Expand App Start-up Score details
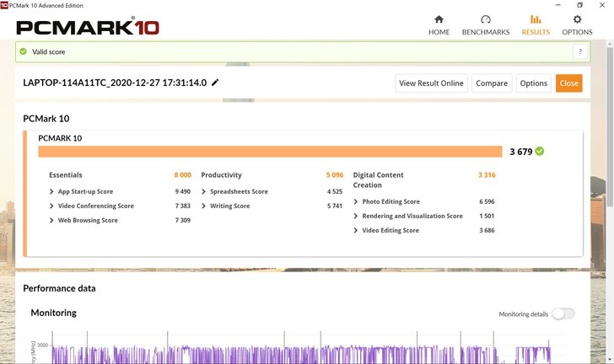The height and width of the screenshot is (364, 614). pos(51,191)
